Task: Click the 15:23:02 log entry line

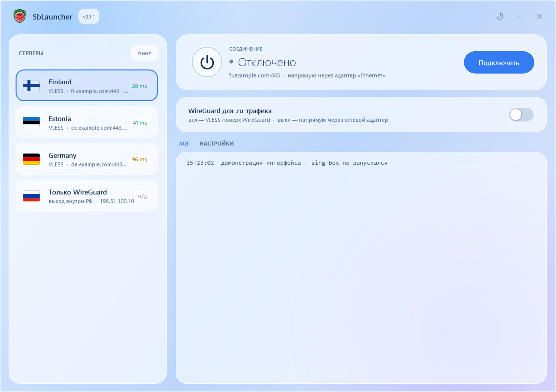Action: point(287,163)
